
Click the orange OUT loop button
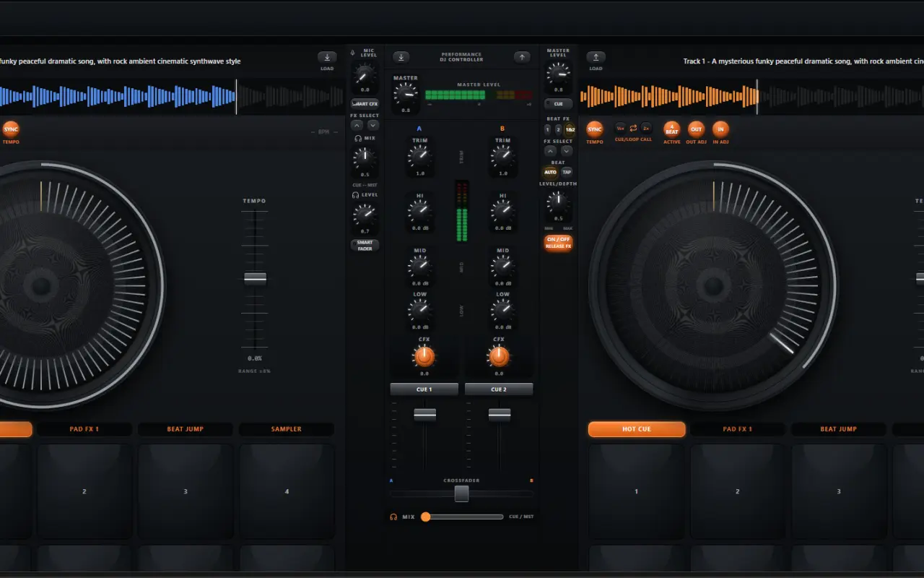click(x=696, y=129)
